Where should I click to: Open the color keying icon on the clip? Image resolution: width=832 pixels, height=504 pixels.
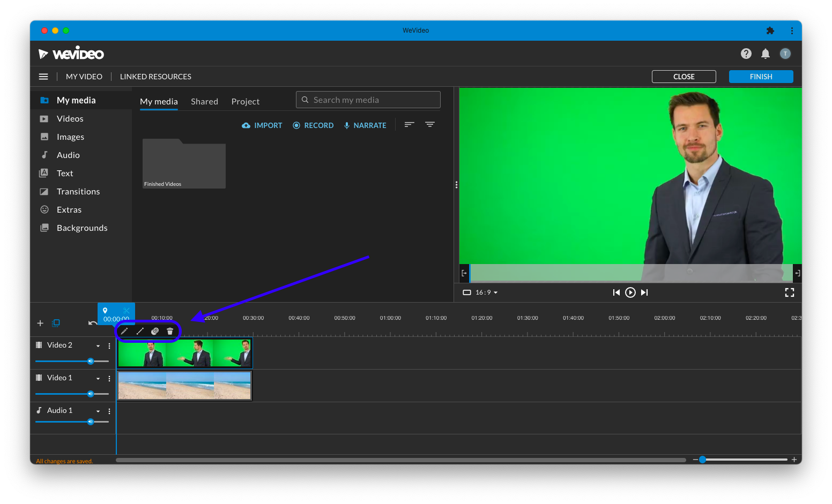(x=155, y=331)
